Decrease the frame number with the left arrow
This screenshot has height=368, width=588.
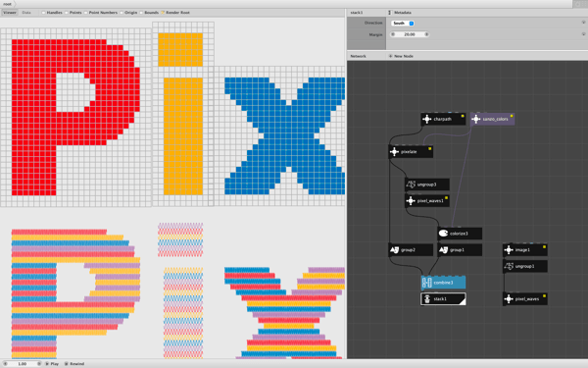tap(6, 364)
